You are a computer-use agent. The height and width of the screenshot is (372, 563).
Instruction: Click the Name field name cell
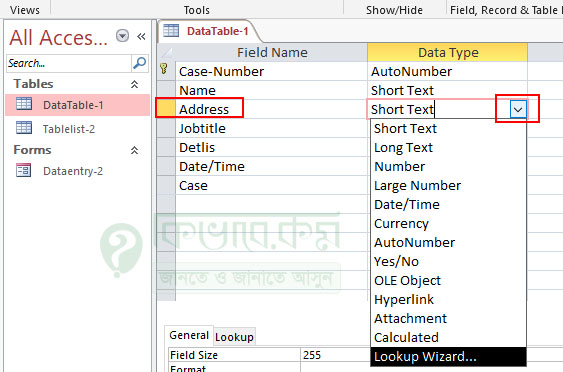point(271,90)
